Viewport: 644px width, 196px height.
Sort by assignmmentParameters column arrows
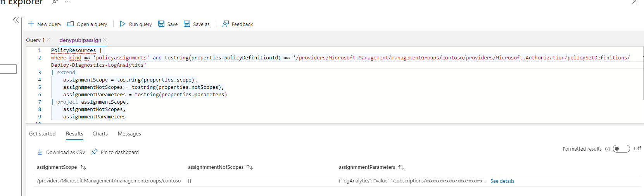coord(401,167)
